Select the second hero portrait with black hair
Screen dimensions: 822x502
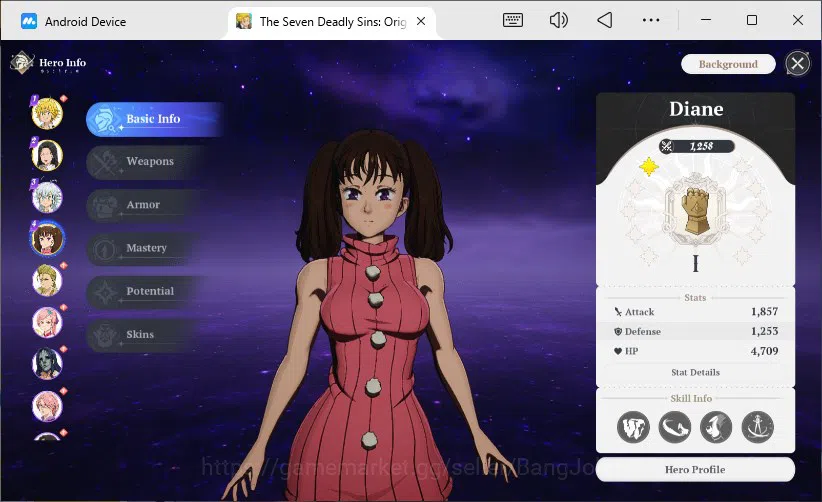pyautogui.click(x=47, y=155)
